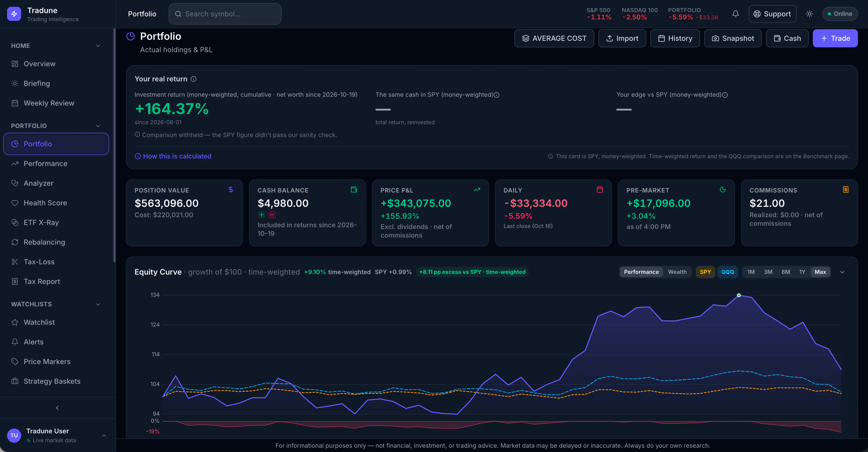The width and height of the screenshot is (868, 452).
Task: Switch theme with the sun icon
Action: [x=809, y=14]
